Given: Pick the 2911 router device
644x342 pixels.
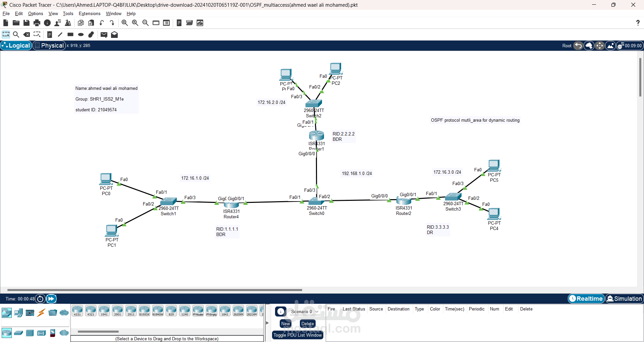Looking at the screenshot, I should pos(131,311).
